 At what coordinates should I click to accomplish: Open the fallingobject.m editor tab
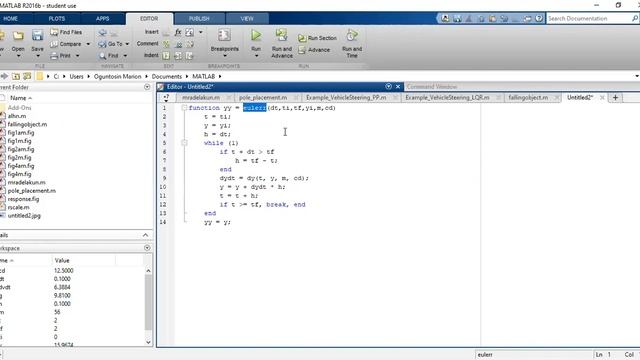click(x=528, y=98)
